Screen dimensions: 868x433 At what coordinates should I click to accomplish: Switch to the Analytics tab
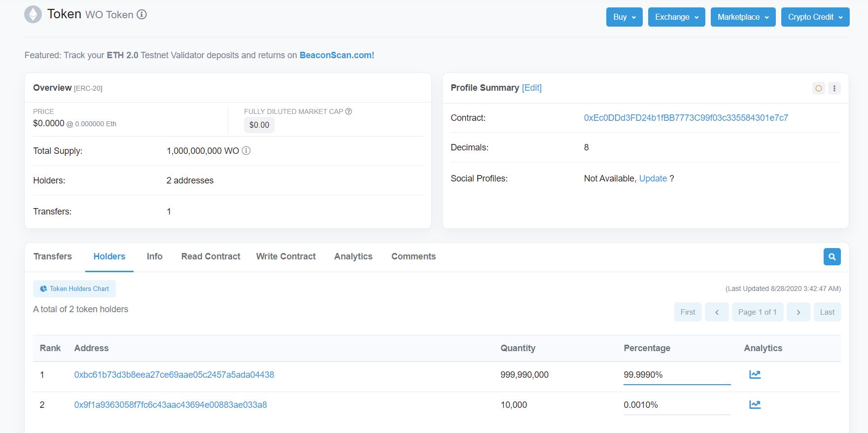353,256
